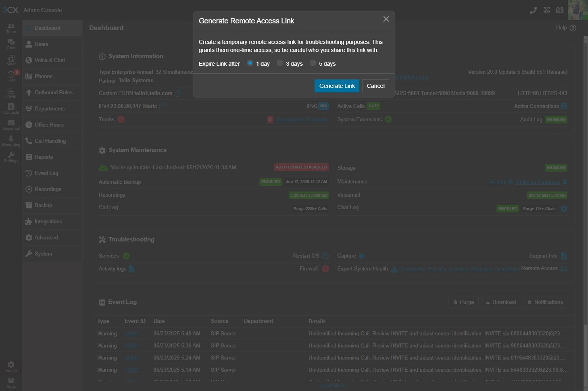This screenshot has height=391, width=588.
Task: Click the green Services status icon
Action: pos(126,256)
